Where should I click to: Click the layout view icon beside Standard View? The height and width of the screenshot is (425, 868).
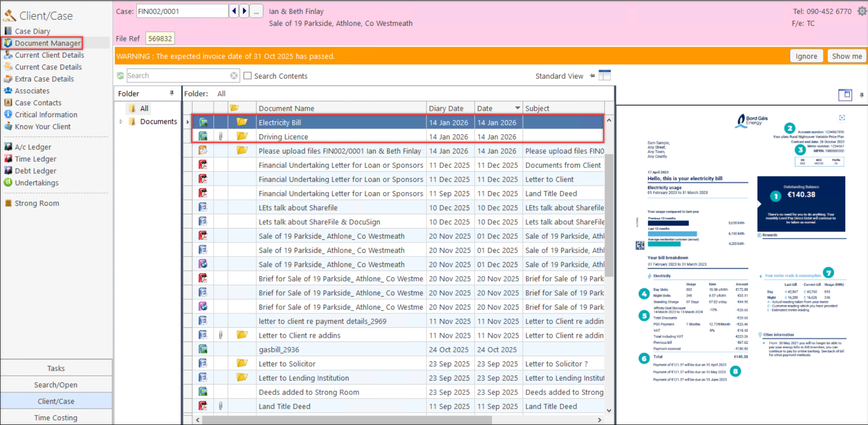point(605,75)
